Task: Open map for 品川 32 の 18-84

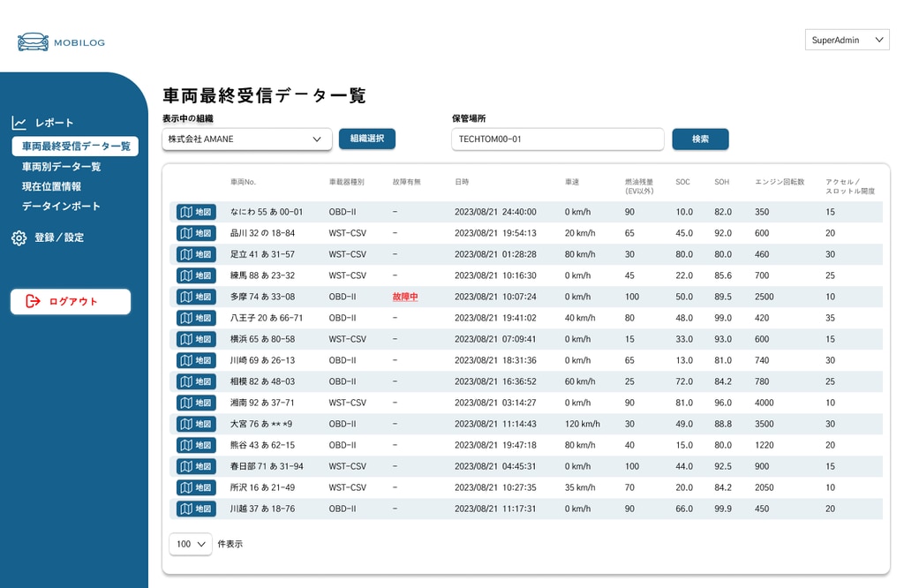Action: coord(196,233)
